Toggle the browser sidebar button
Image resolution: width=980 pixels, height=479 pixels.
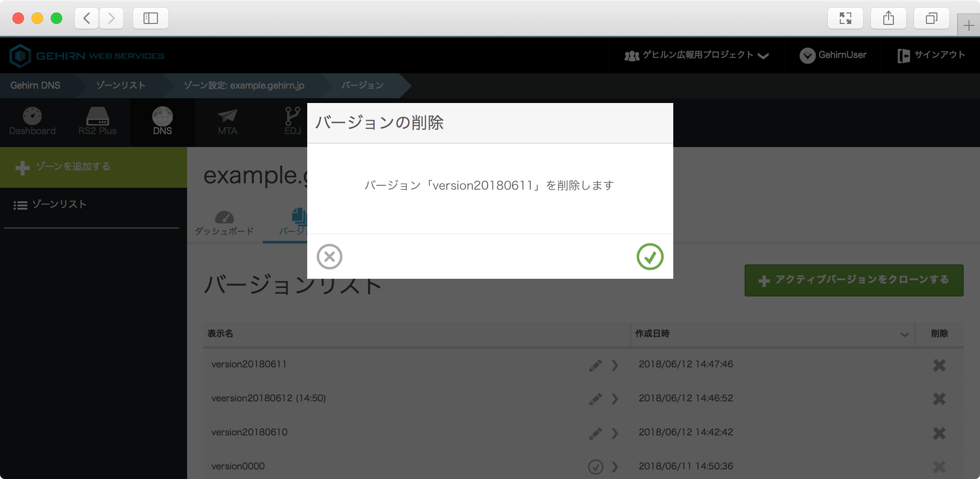tap(150, 18)
